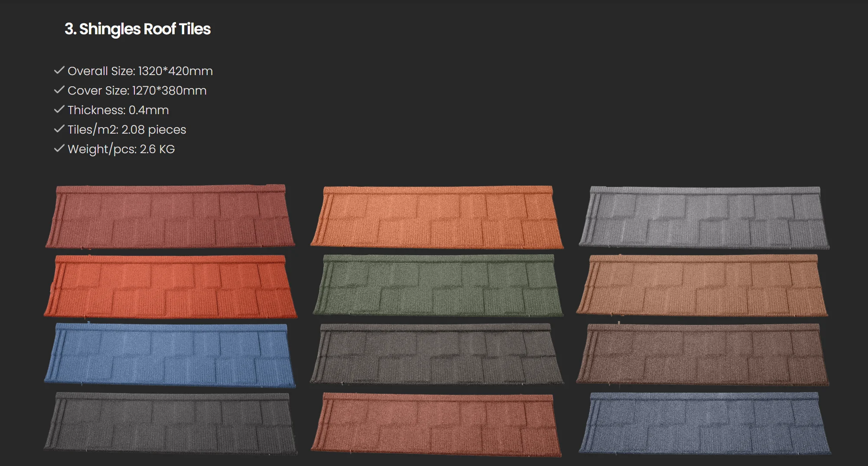Choose the tan light-brown shingle tile

pyautogui.click(x=702, y=286)
